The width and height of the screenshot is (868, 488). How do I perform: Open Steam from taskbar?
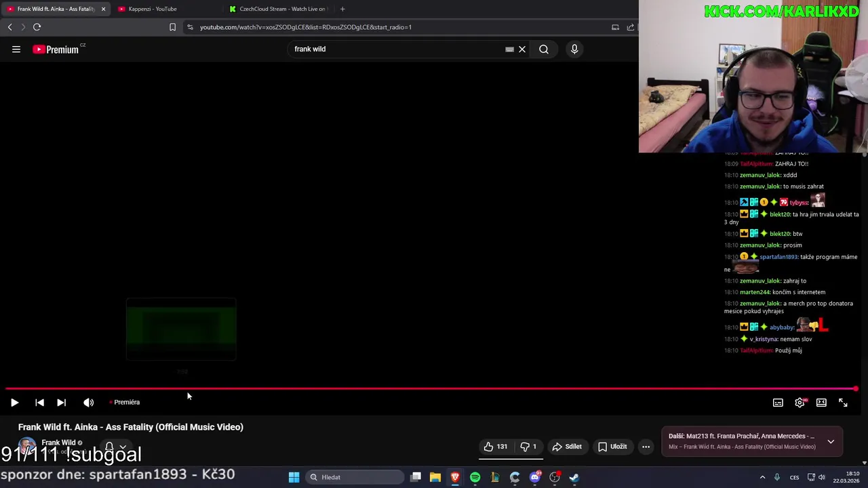pos(574,477)
